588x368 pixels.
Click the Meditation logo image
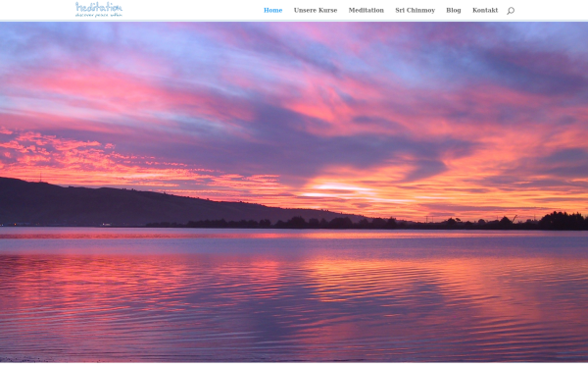(x=99, y=10)
